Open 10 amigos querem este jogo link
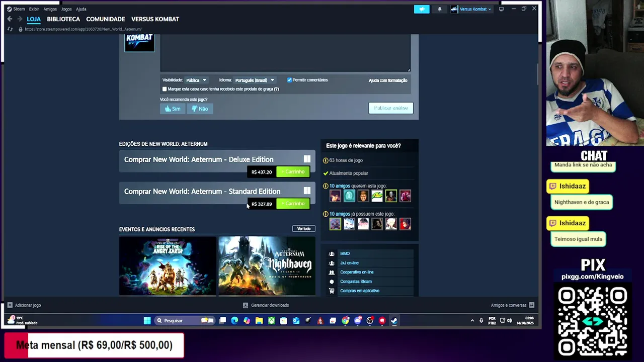 pos(358,186)
